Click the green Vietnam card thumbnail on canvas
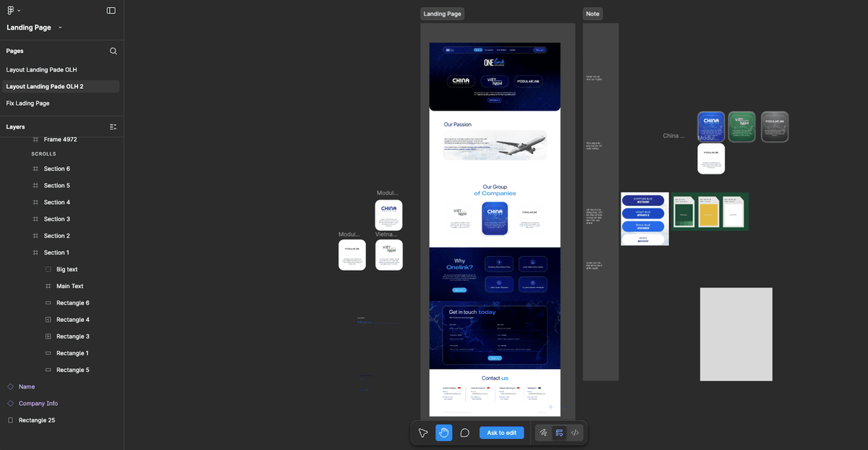 742,127
